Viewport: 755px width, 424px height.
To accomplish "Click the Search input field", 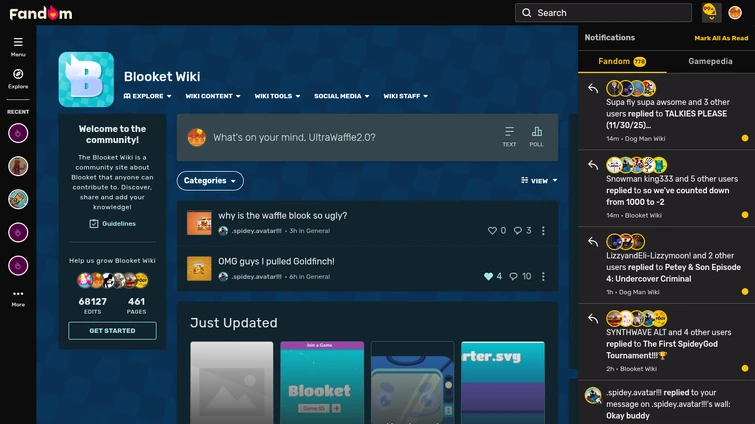I will (x=603, y=13).
